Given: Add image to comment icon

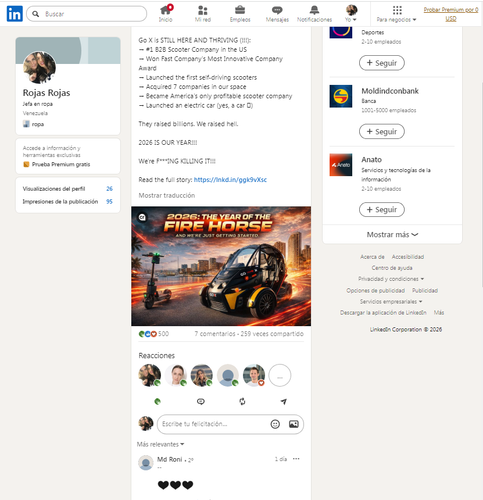Looking at the screenshot, I should point(294,424).
